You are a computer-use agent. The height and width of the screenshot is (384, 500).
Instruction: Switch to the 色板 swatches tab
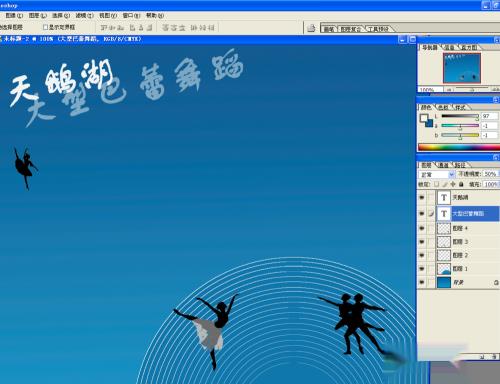[443, 107]
